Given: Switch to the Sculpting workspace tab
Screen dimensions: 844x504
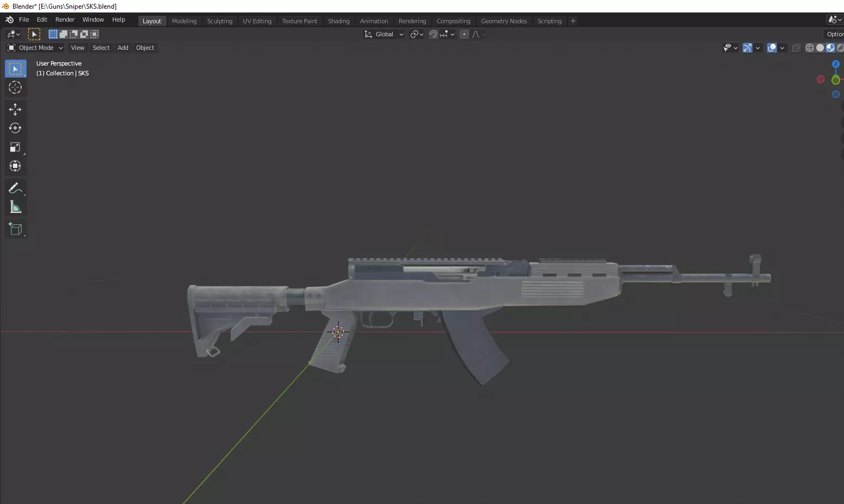Looking at the screenshot, I should [220, 21].
